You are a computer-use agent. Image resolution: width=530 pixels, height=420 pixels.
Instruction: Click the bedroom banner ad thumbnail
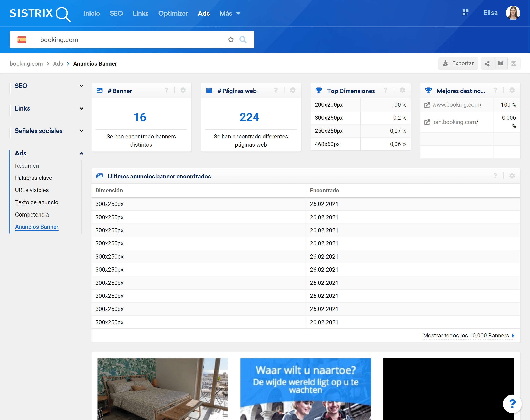162,389
